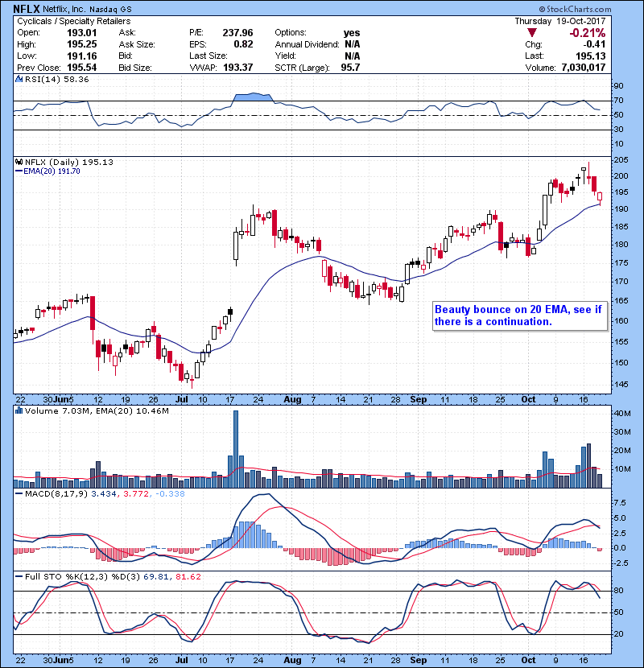Click Cyclicals / Specialty Retailers sector text
644x668 pixels.
[x=74, y=21]
